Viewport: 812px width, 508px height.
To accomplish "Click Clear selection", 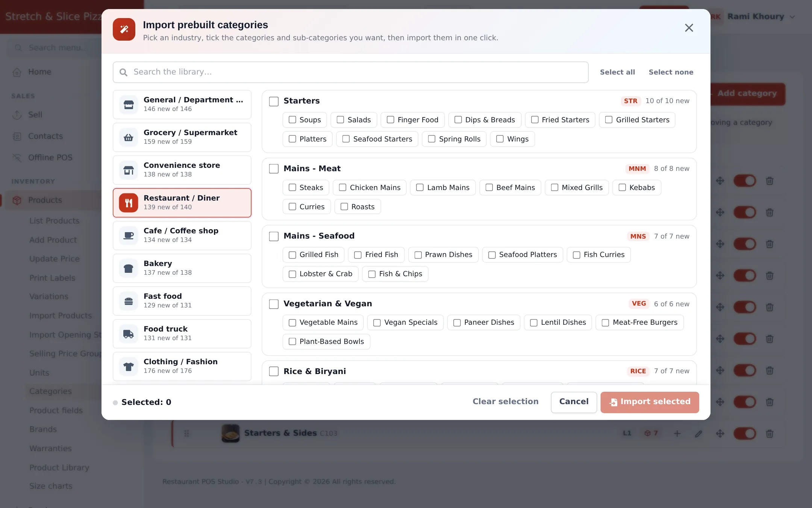I will pyautogui.click(x=505, y=402).
